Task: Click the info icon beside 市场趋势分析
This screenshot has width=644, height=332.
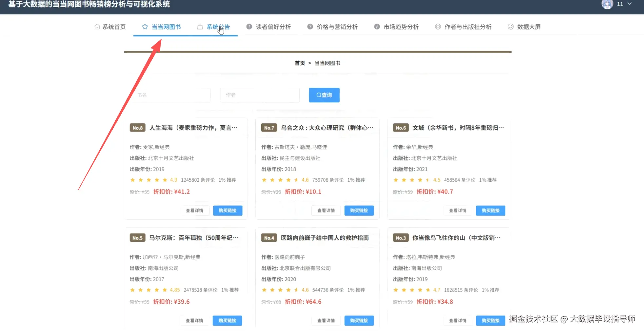Action: point(377,27)
